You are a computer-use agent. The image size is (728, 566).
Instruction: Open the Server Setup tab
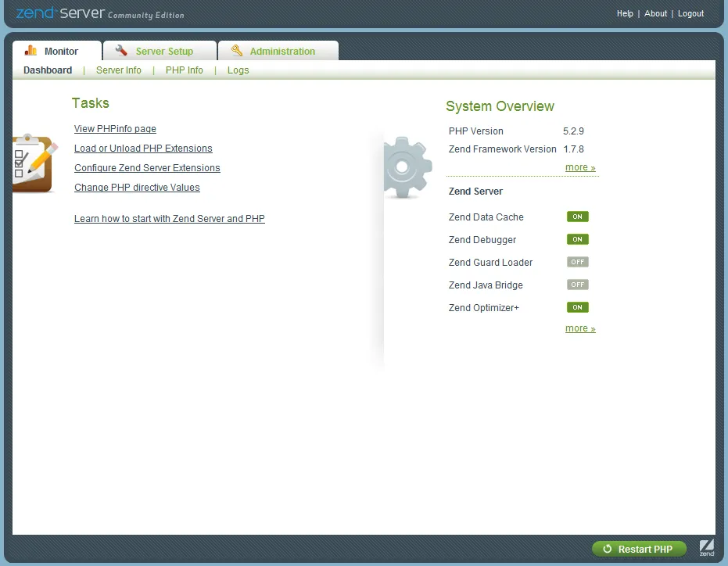pyautogui.click(x=160, y=51)
